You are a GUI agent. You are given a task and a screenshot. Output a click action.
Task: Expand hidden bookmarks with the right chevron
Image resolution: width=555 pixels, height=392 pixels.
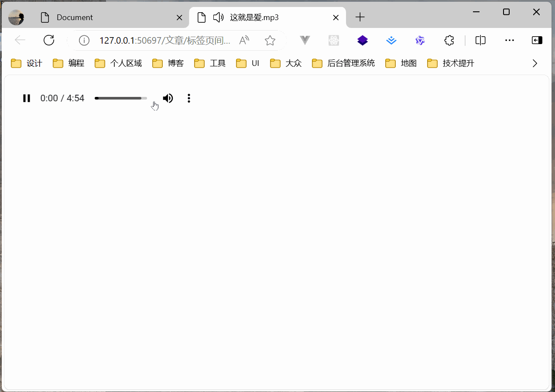click(x=535, y=63)
